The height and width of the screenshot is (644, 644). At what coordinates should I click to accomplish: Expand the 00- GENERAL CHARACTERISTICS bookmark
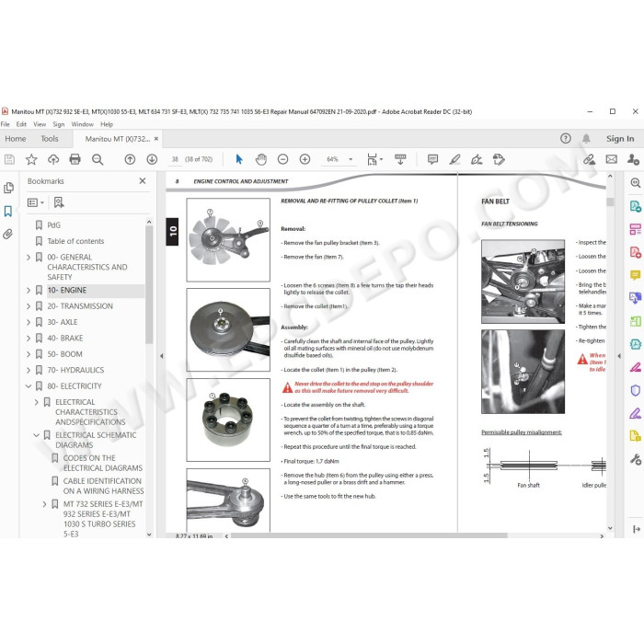click(29, 257)
